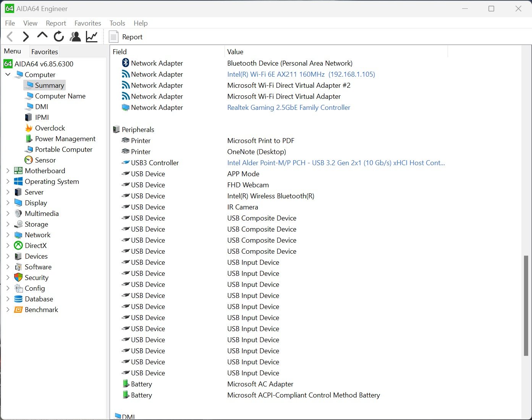
Task: Switch to the Menu tab
Action: pyautogui.click(x=13, y=51)
